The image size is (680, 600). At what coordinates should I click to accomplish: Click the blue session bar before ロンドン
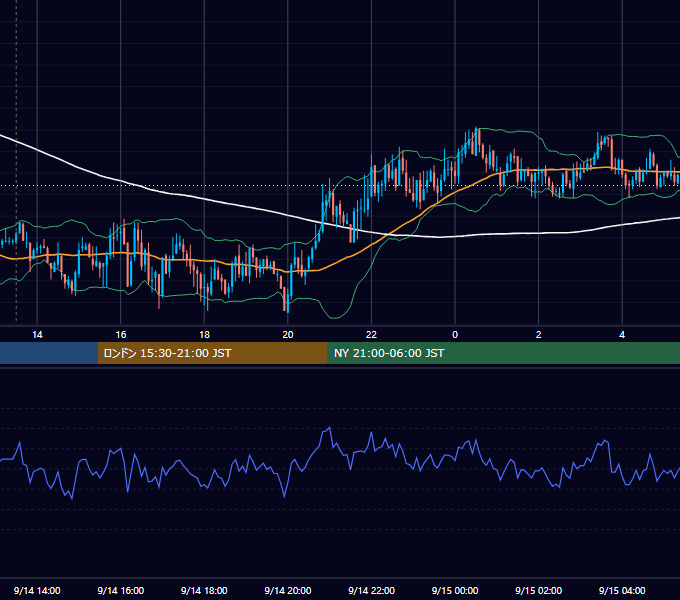click(49, 353)
